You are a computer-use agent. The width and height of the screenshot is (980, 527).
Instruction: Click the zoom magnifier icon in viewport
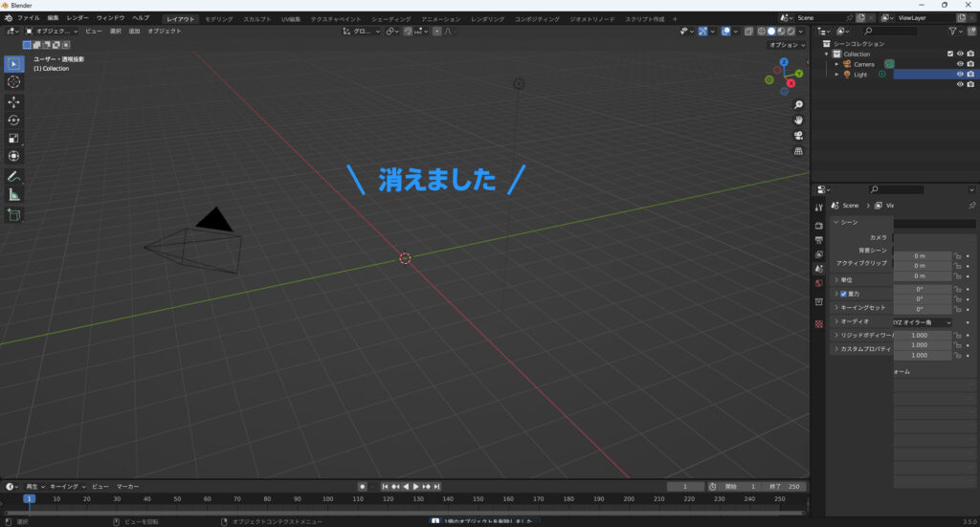click(798, 103)
